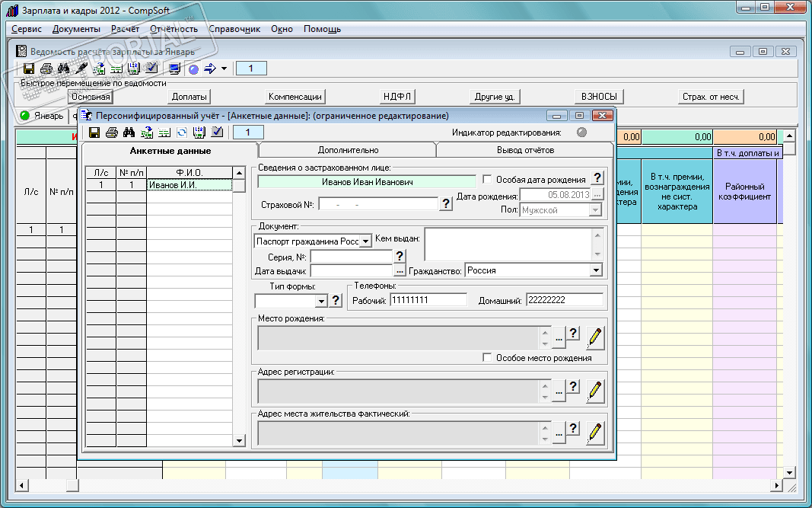Click the Компенсации button
Screen dimensions: 812x508
click(295, 97)
